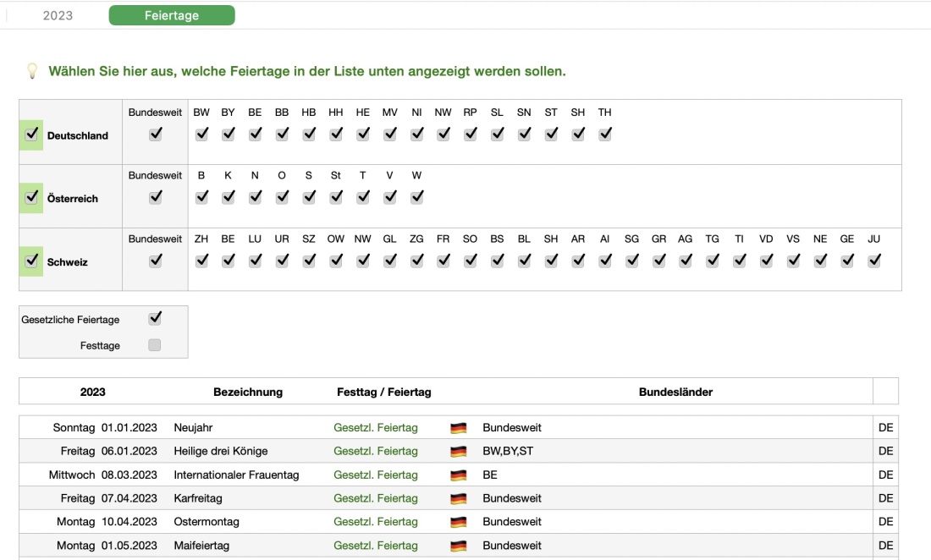Switch to the 2023 tab

[58, 15]
